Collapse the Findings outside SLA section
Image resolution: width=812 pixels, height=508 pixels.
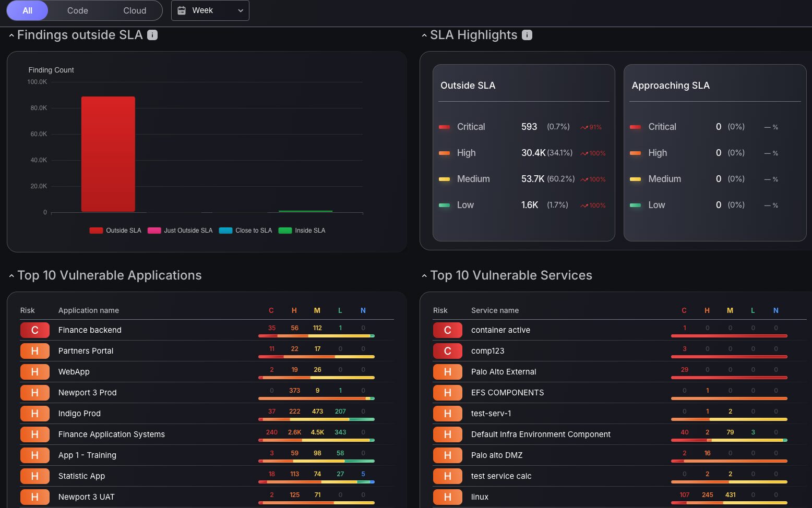(x=11, y=35)
